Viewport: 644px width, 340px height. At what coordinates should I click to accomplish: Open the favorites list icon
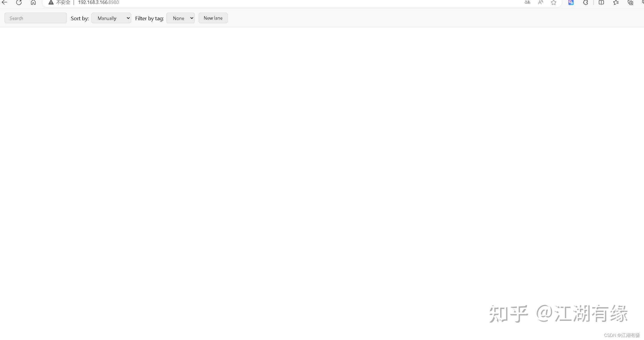[x=616, y=2]
